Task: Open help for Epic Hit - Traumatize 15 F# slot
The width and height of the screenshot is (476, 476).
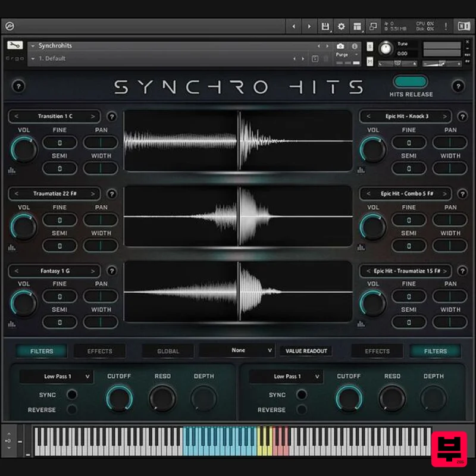Action: [x=462, y=271]
